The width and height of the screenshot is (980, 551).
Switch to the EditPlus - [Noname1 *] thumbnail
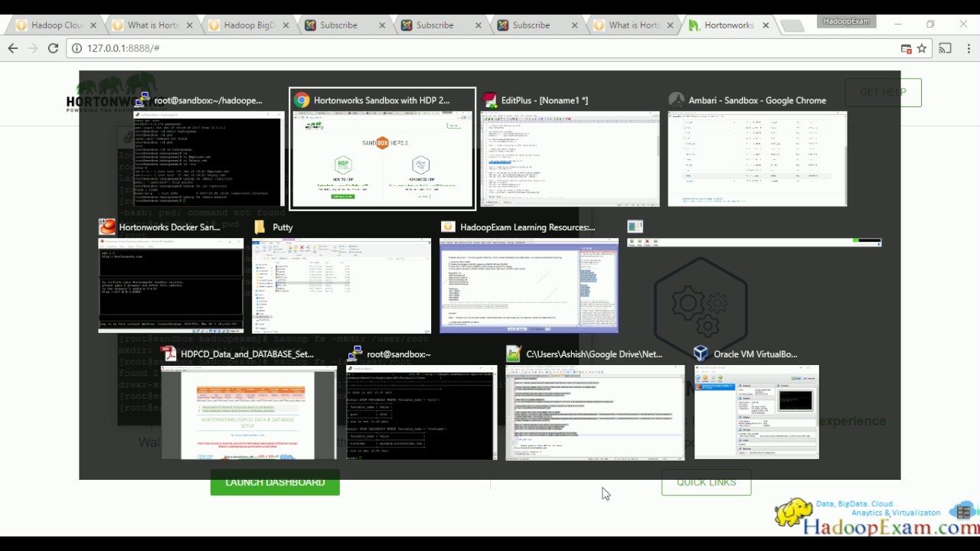pyautogui.click(x=570, y=159)
